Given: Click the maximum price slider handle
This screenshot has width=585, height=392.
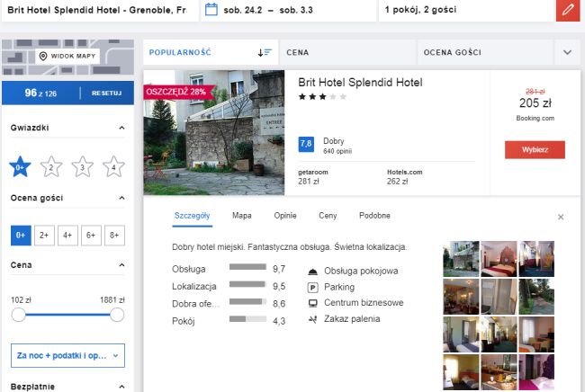Looking at the screenshot, I should coord(116,315).
